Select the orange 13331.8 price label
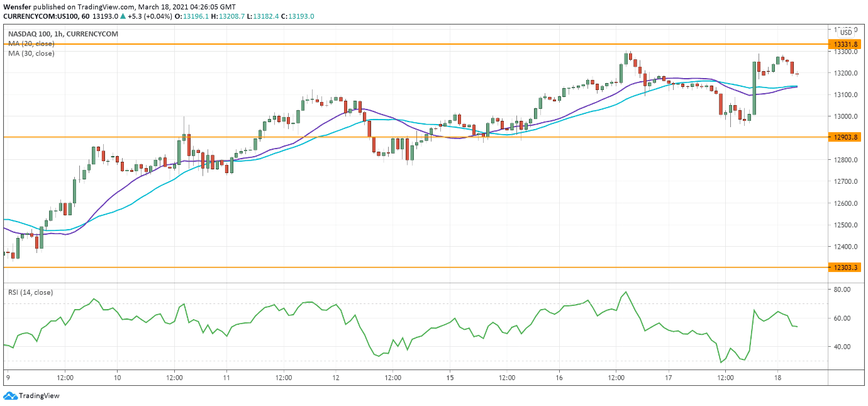 [x=843, y=44]
